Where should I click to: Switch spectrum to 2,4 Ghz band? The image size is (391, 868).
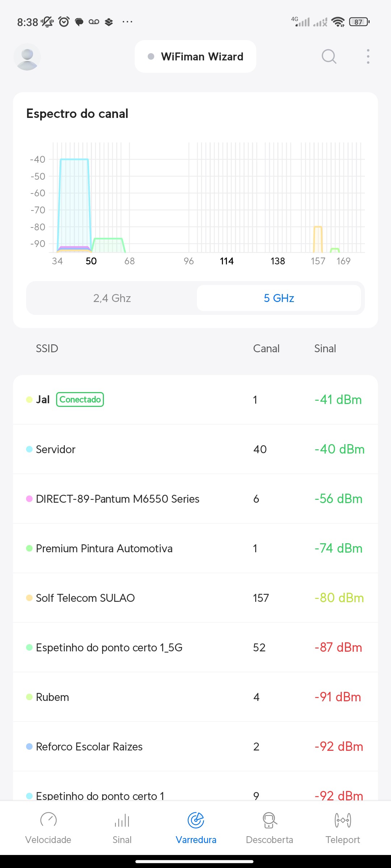point(112,298)
